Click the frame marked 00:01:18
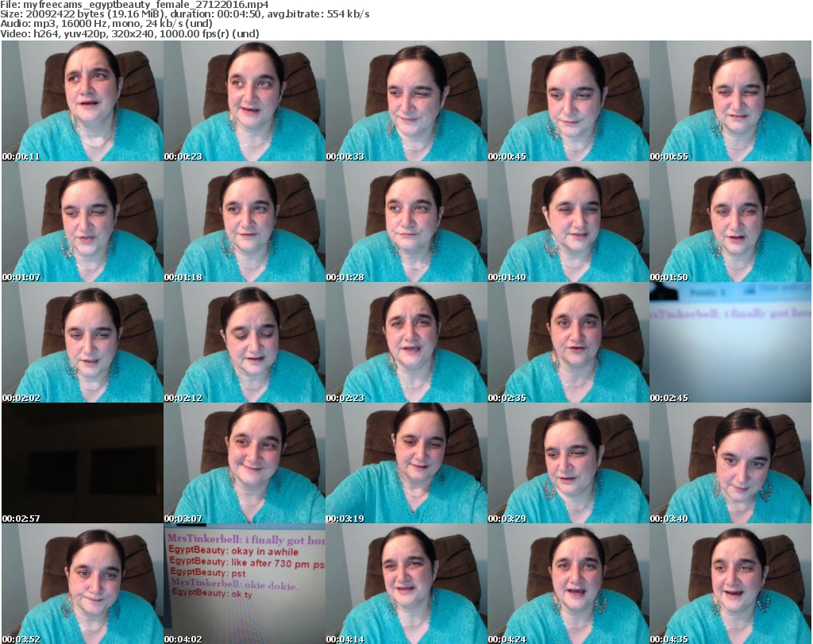 (x=244, y=222)
